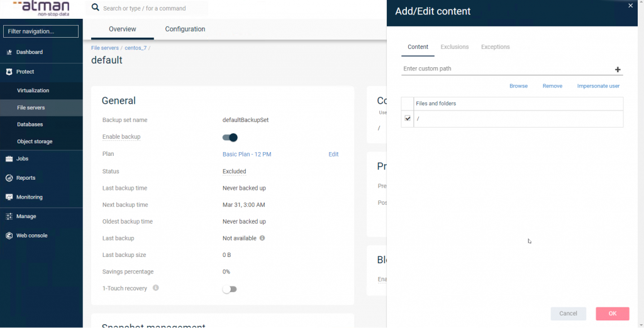Expand the Manage navigation section
Viewport: 644px width, 328px height.
(x=26, y=216)
